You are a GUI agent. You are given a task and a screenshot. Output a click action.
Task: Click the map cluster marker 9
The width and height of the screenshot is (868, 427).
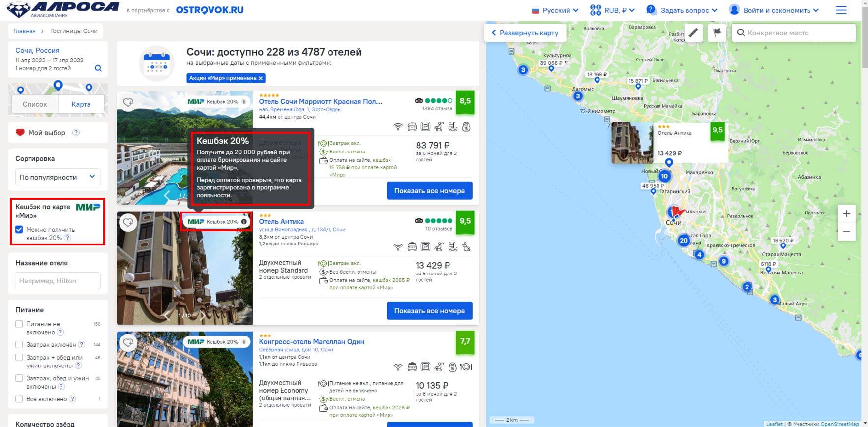point(723,261)
